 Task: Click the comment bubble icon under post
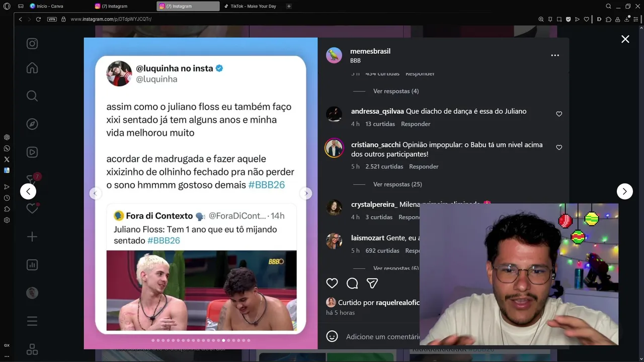click(x=352, y=283)
